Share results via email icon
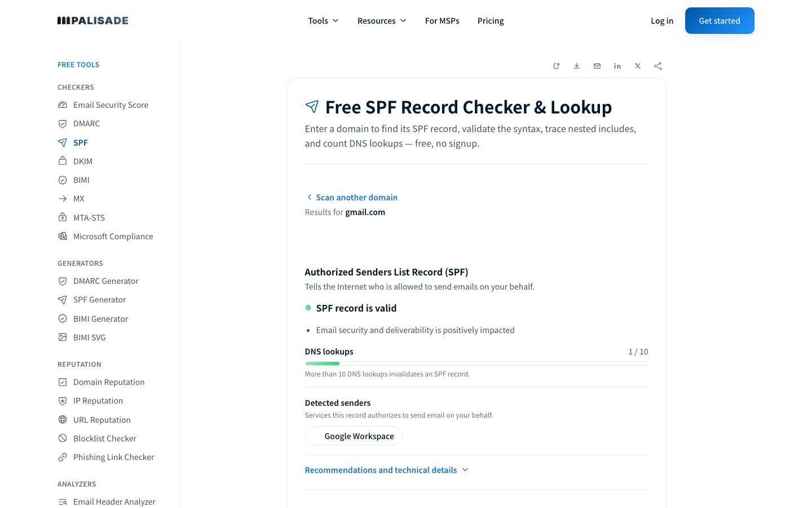 coord(597,66)
